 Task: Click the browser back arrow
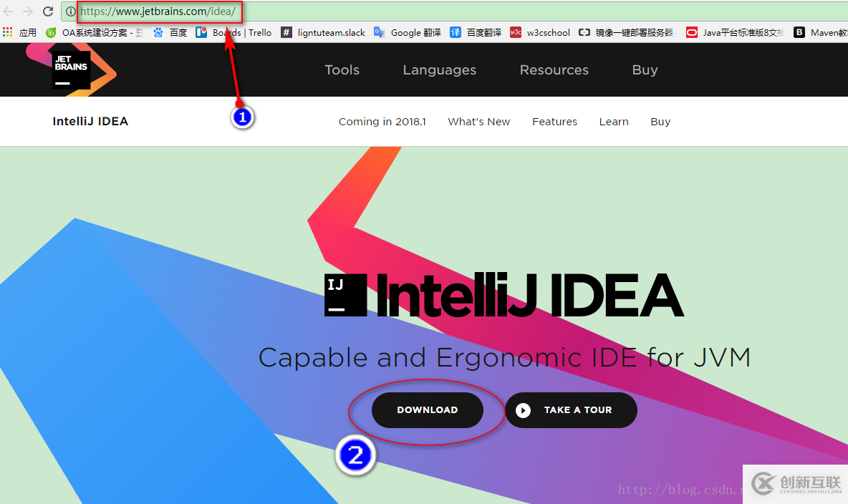point(8,11)
